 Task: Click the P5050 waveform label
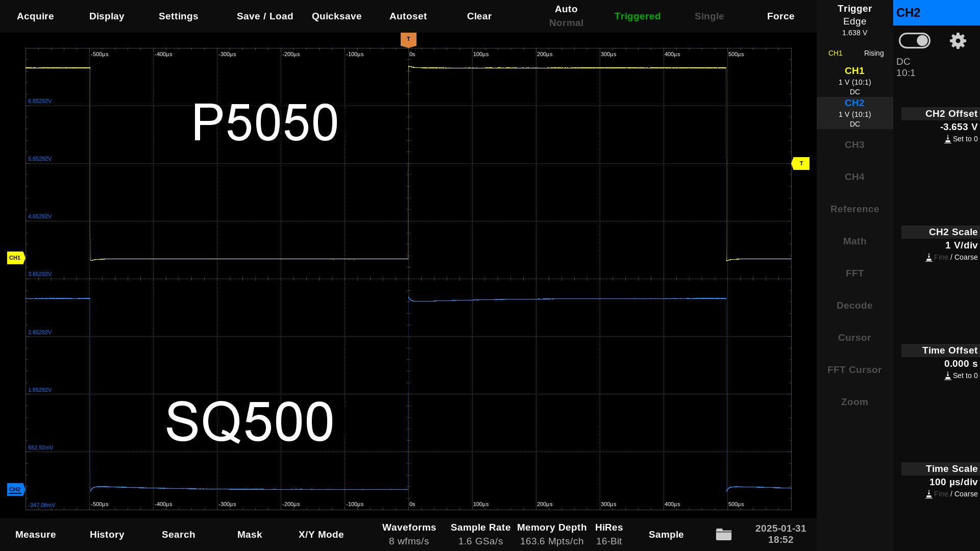(x=265, y=122)
